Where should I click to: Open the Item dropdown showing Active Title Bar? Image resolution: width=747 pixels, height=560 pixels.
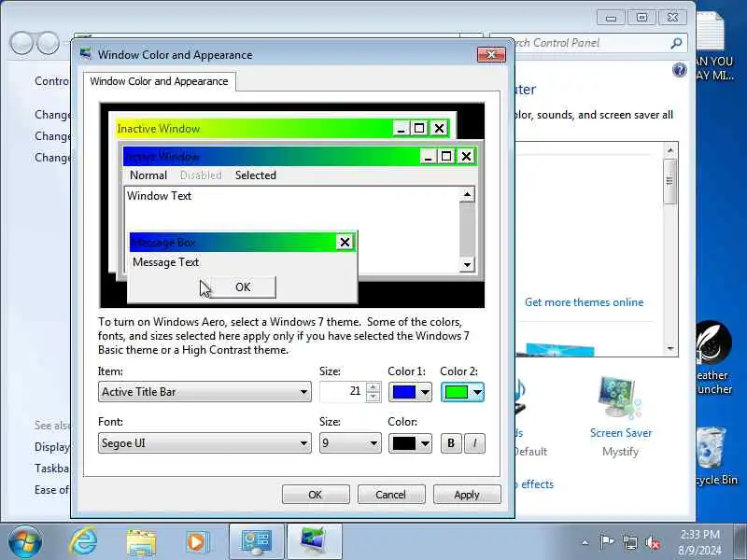coord(204,391)
